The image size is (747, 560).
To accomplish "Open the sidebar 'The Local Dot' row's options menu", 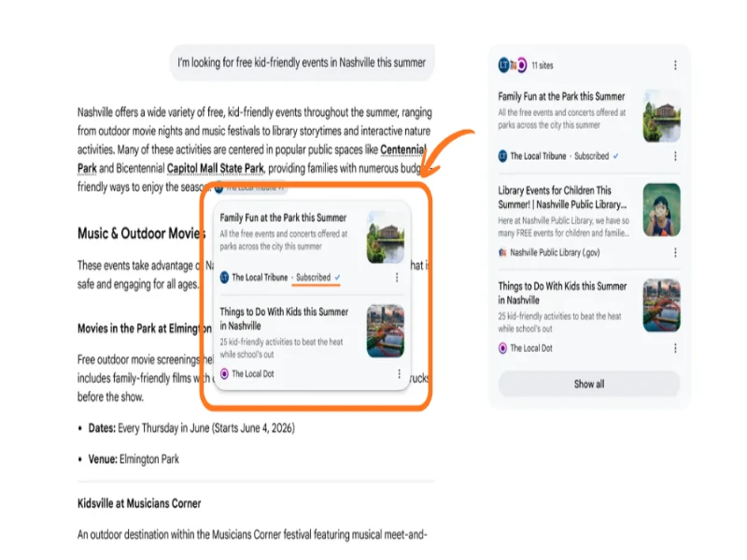I will (x=675, y=348).
